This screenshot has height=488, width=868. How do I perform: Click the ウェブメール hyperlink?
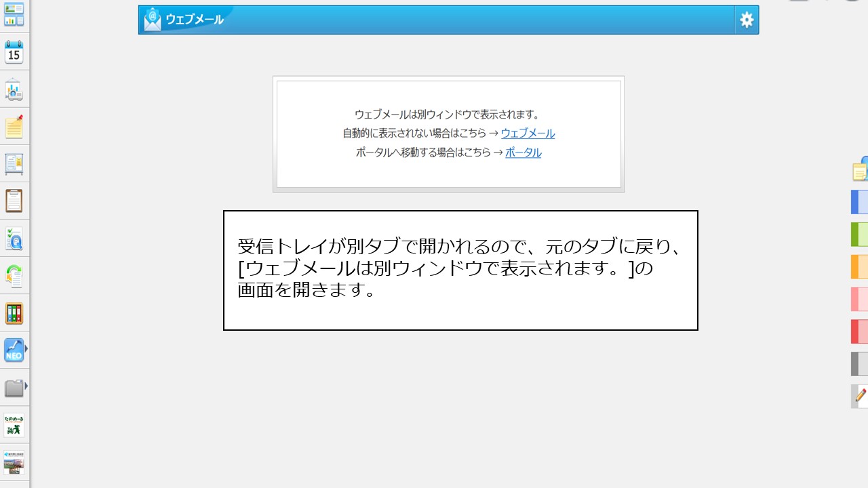[528, 134]
